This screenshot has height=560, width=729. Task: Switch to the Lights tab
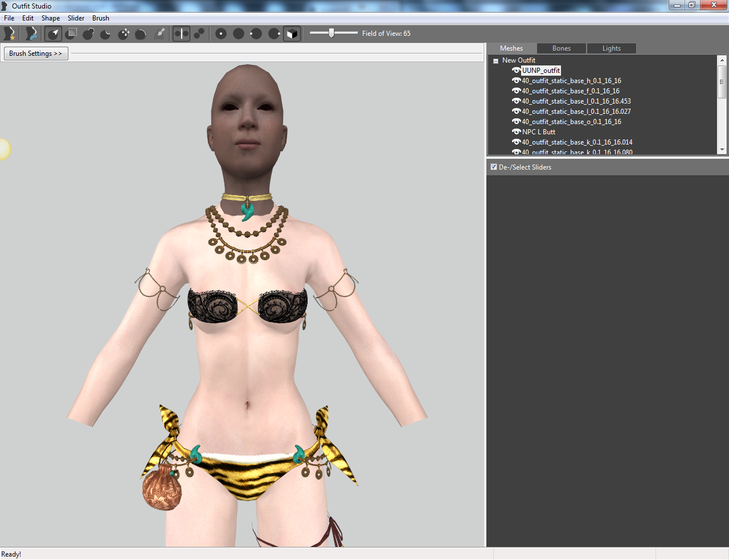[612, 48]
